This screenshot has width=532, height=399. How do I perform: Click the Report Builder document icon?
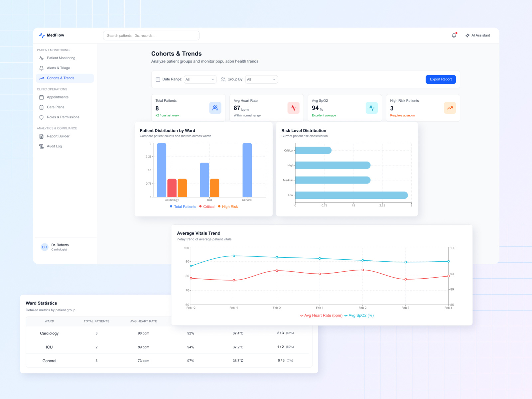point(42,136)
